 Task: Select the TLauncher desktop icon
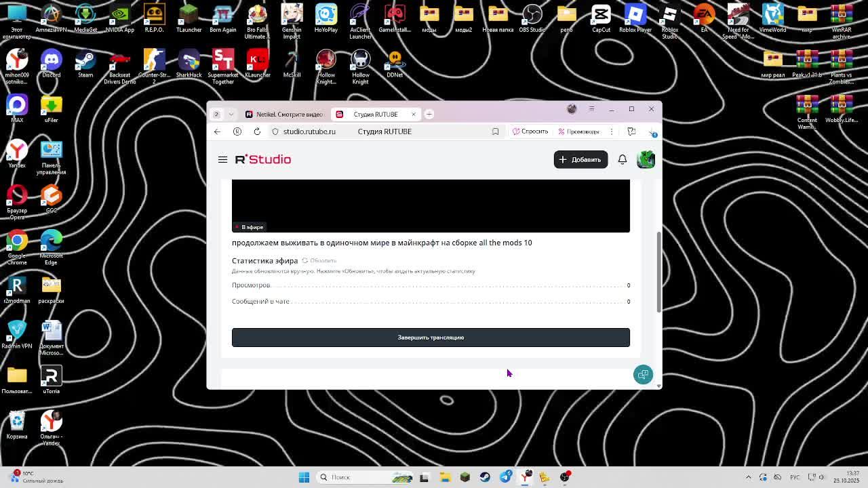pos(189,19)
